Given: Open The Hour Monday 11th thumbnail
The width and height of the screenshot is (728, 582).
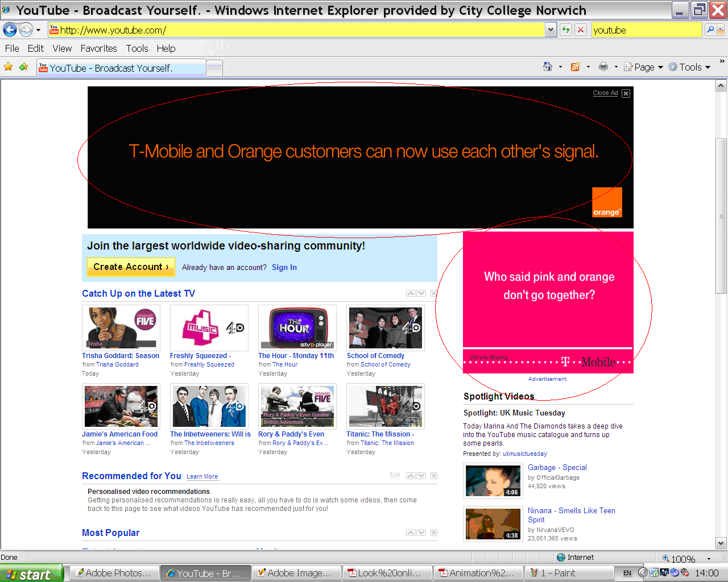Looking at the screenshot, I should (297, 328).
